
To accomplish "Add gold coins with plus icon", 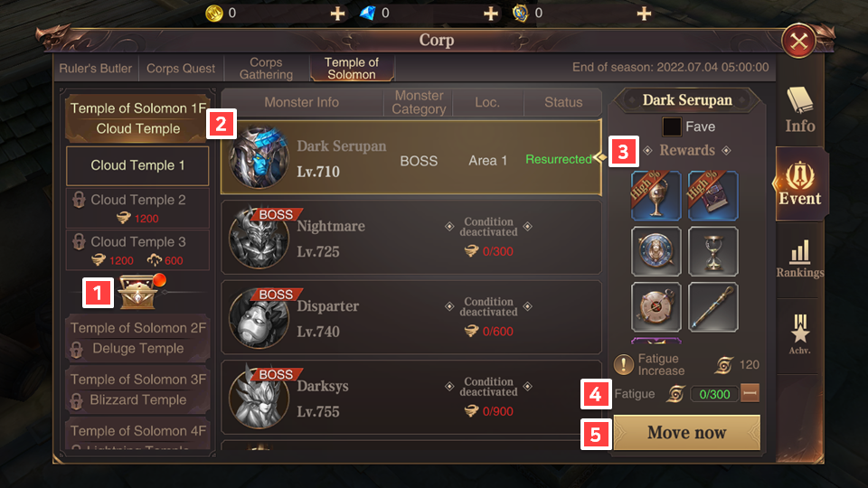I will (337, 14).
